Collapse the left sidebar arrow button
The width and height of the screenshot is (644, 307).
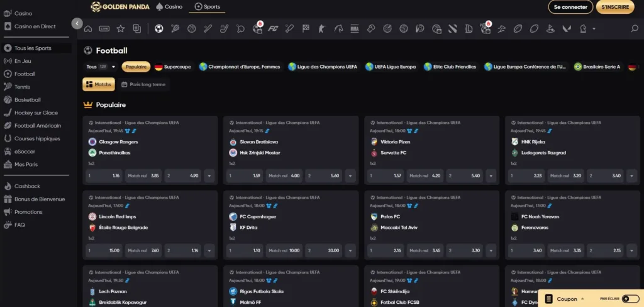click(77, 23)
